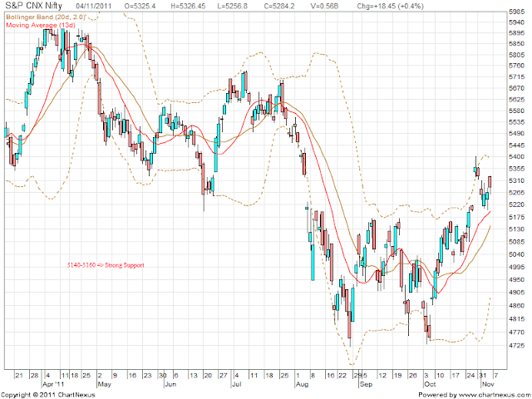Click the '5220' price axis label
Viewport: 532px width, 399px height.
coord(517,205)
